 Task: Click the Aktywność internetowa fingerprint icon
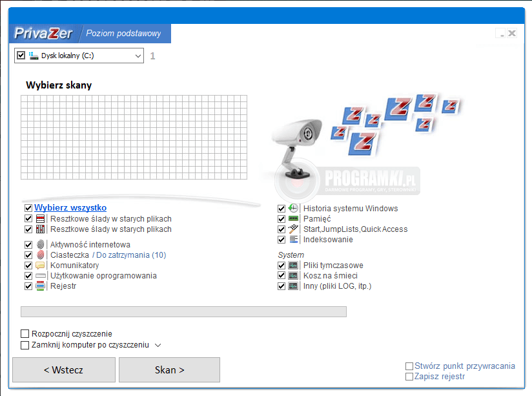tap(41, 245)
